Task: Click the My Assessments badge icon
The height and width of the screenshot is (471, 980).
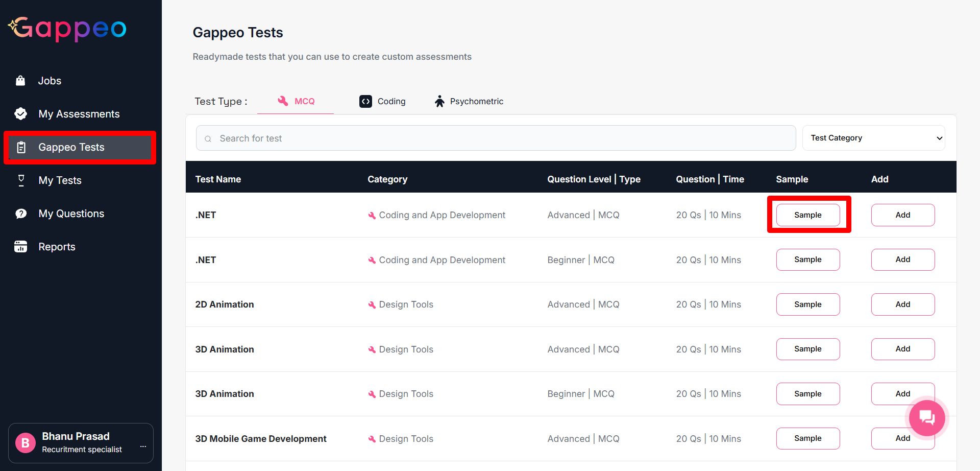Action: point(21,114)
